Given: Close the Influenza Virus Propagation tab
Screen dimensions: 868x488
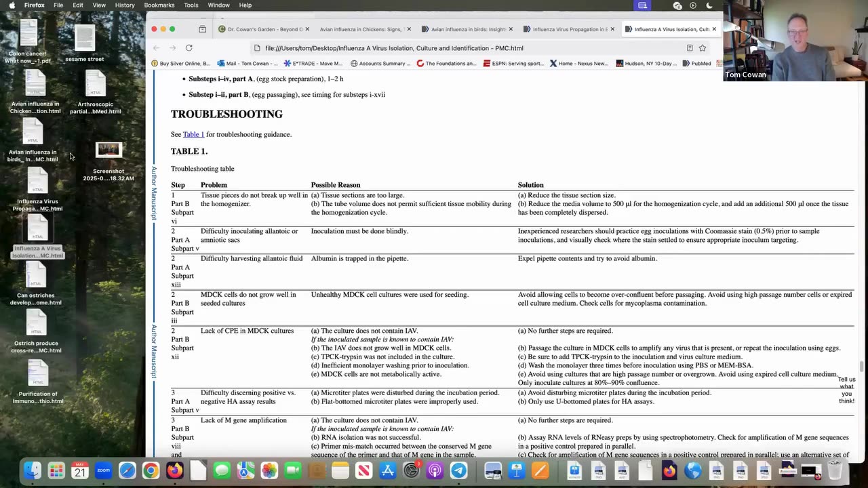Looking at the screenshot, I should pyautogui.click(x=612, y=29).
